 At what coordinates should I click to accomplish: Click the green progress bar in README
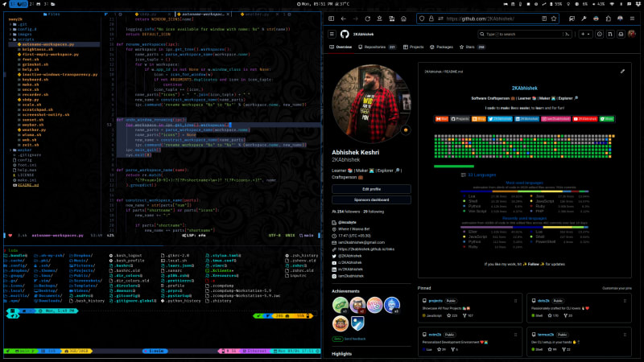coord(454,167)
